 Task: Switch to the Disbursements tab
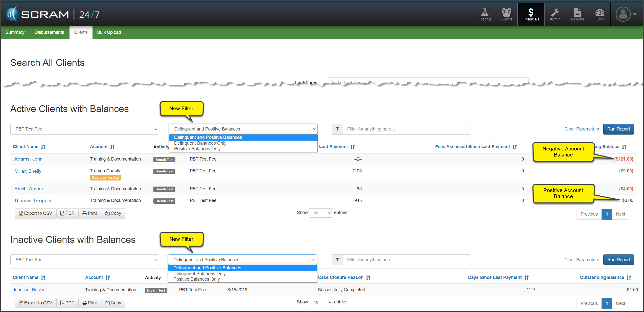pyautogui.click(x=49, y=32)
